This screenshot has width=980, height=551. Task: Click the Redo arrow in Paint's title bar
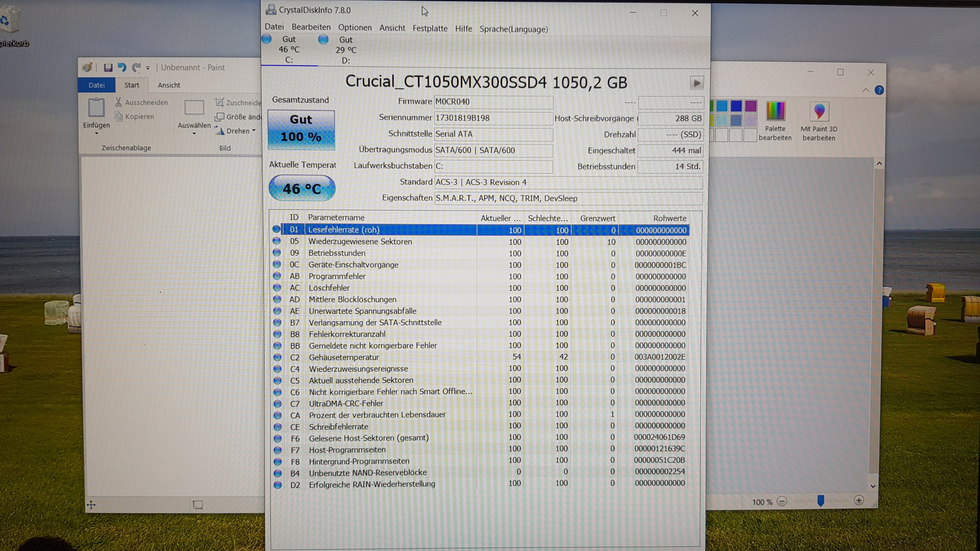coord(136,68)
